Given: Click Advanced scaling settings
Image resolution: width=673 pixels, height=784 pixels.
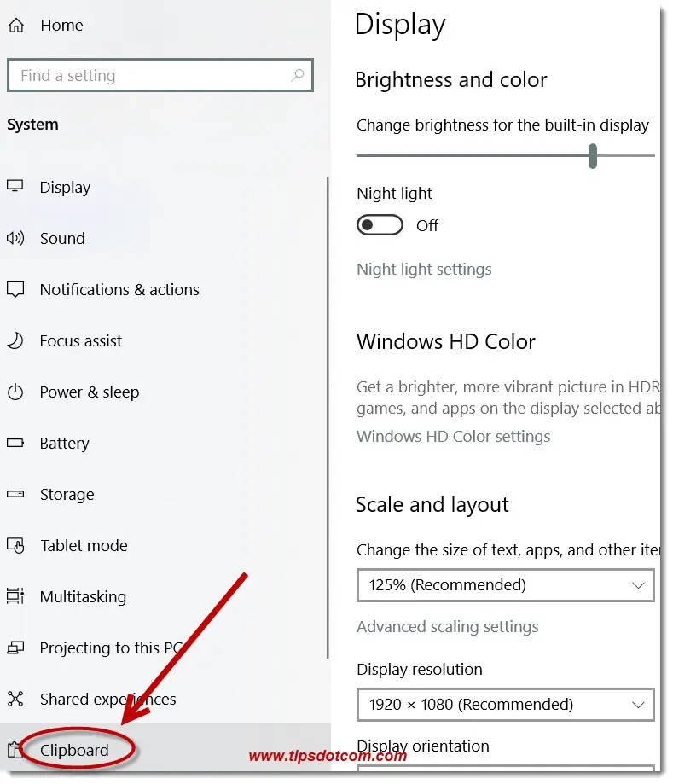Looking at the screenshot, I should pyautogui.click(x=448, y=626).
